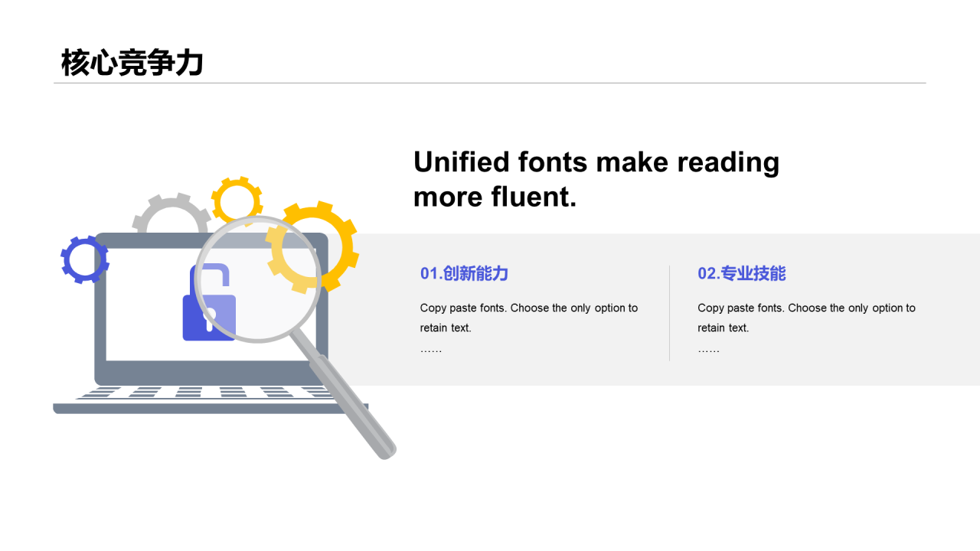Select the magnifying glass lens
Image resolution: width=980 pixels, height=551 pixels.
click(x=256, y=279)
